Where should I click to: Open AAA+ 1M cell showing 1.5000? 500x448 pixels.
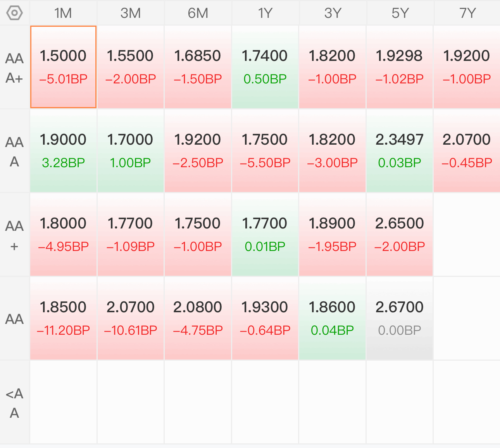point(63,67)
